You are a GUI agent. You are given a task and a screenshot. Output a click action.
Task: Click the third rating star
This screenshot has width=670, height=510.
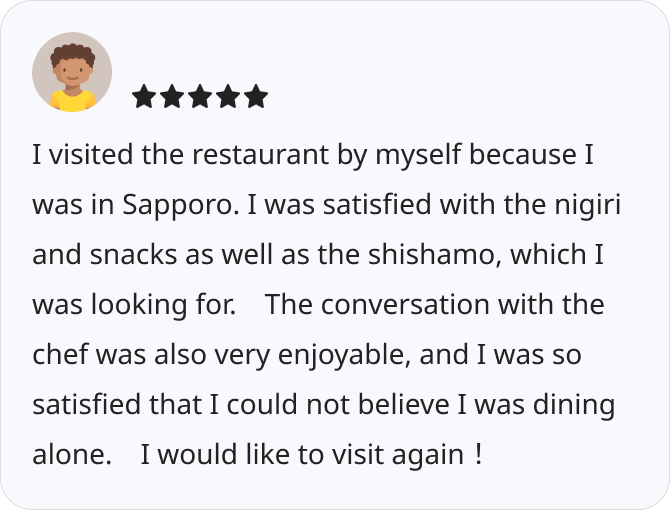coord(200,96)
